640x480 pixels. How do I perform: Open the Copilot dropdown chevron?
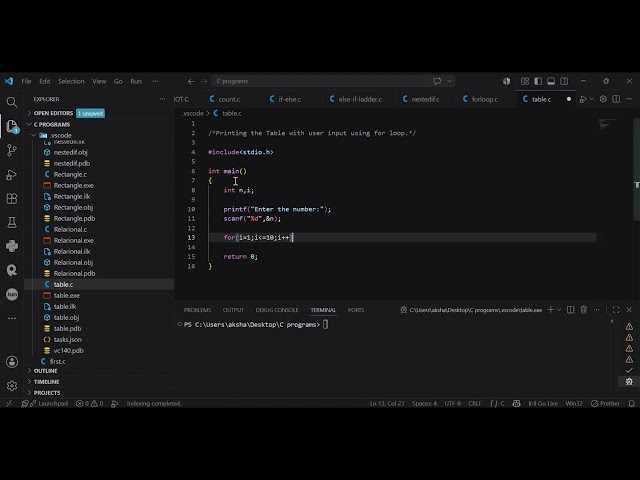(449, 81)
